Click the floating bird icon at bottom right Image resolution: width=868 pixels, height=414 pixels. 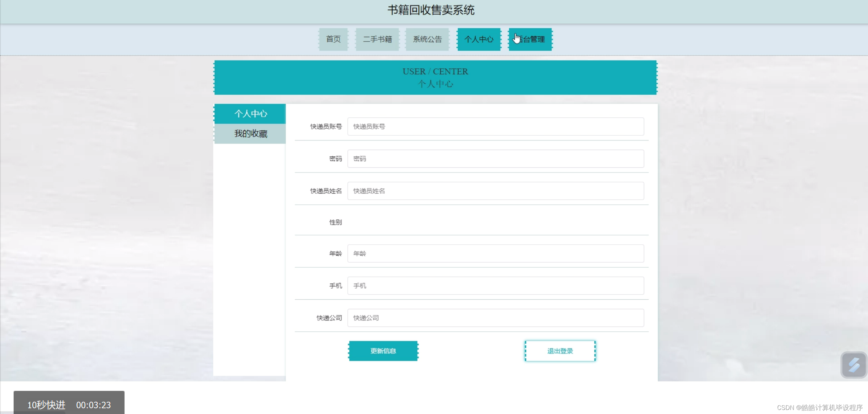point(853,365)
